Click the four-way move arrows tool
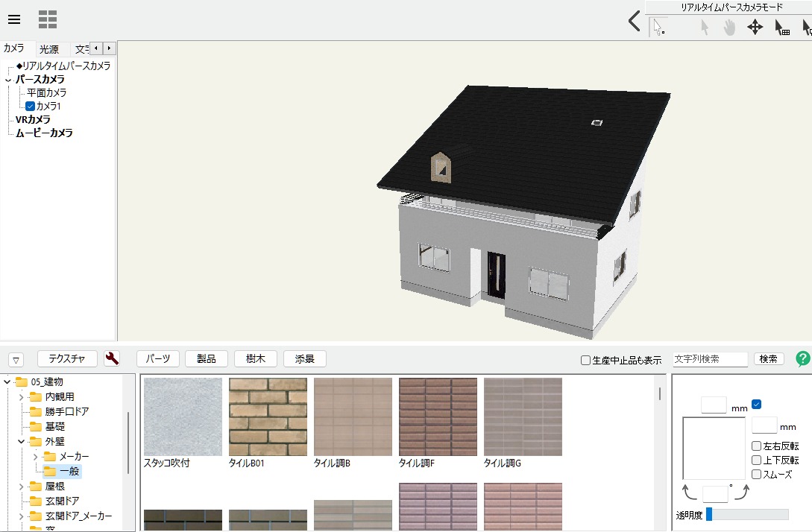This screenshot has width=812, height=532. (x=755, y=28)
